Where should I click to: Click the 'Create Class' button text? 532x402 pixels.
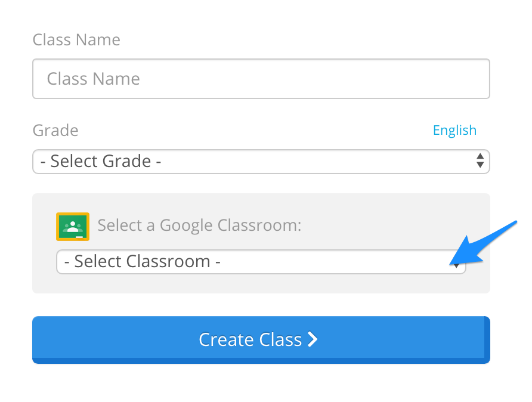coord(250,339)
